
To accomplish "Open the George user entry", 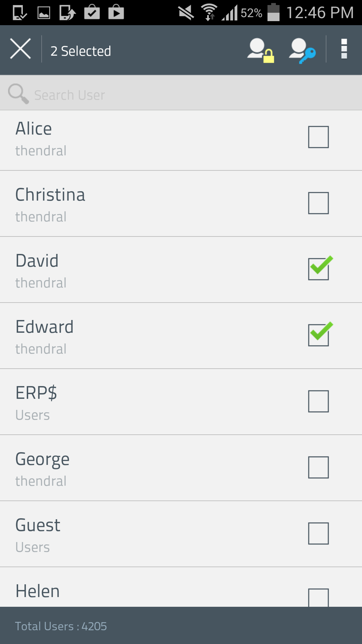I will (181, 468).
